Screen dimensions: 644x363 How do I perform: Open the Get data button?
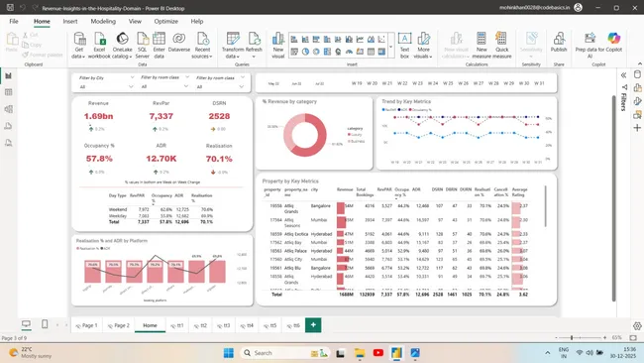tap(78, 45)
